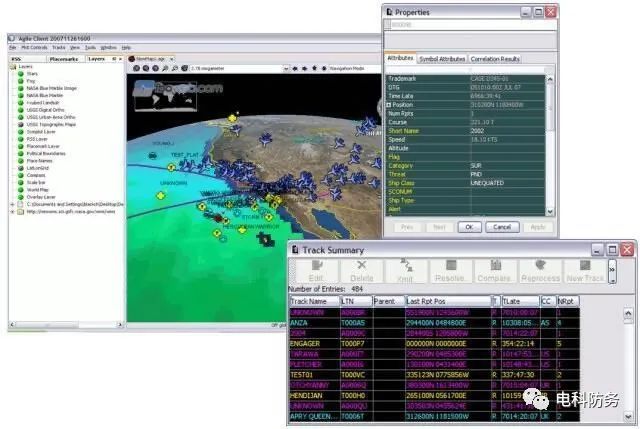Image resolution: width=640 pixels, height=429 pixels.
Task: Toggle the Political Boundaries layer indicator
Action: [x=19, y=152]
